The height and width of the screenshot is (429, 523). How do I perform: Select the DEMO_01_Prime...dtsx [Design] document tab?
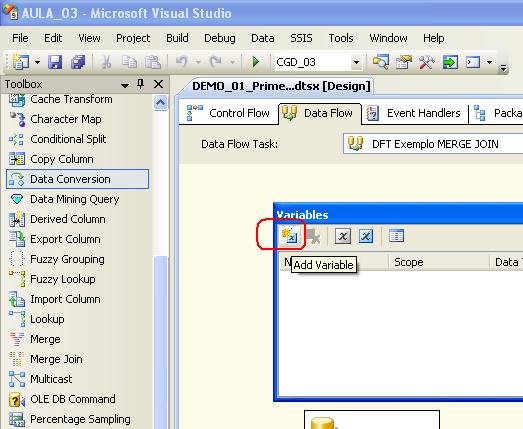coord(281,86)
